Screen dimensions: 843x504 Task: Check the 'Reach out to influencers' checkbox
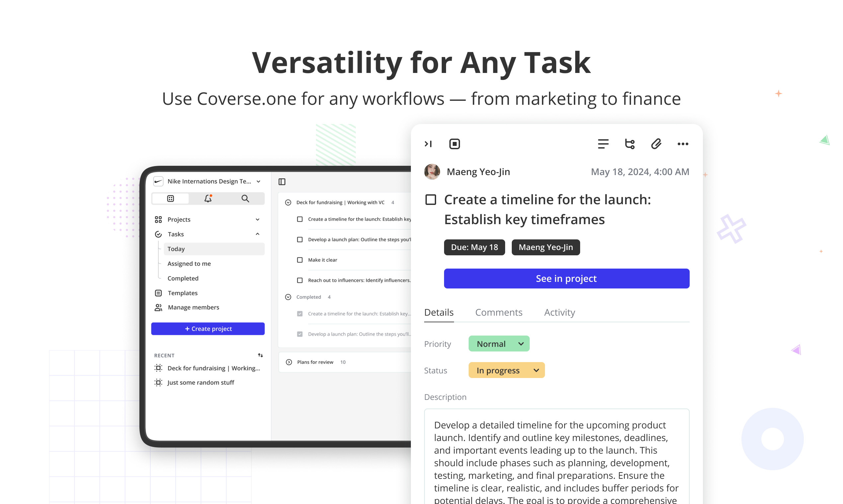tap(299, 280)
